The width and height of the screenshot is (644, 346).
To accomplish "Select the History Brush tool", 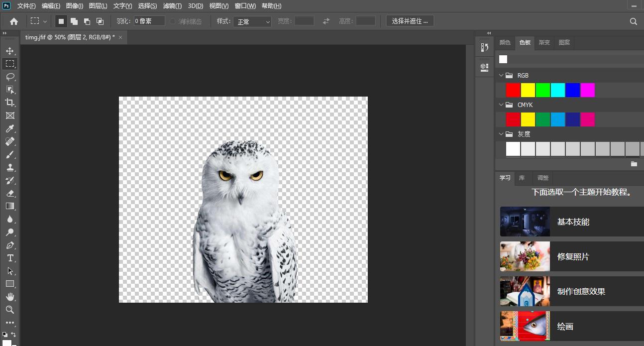I will 10,180.
